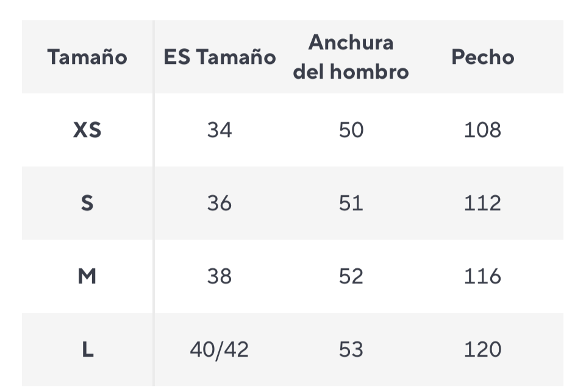586x392 pixels.
Task: Click ES size value 38
Action: click(220, 277)
